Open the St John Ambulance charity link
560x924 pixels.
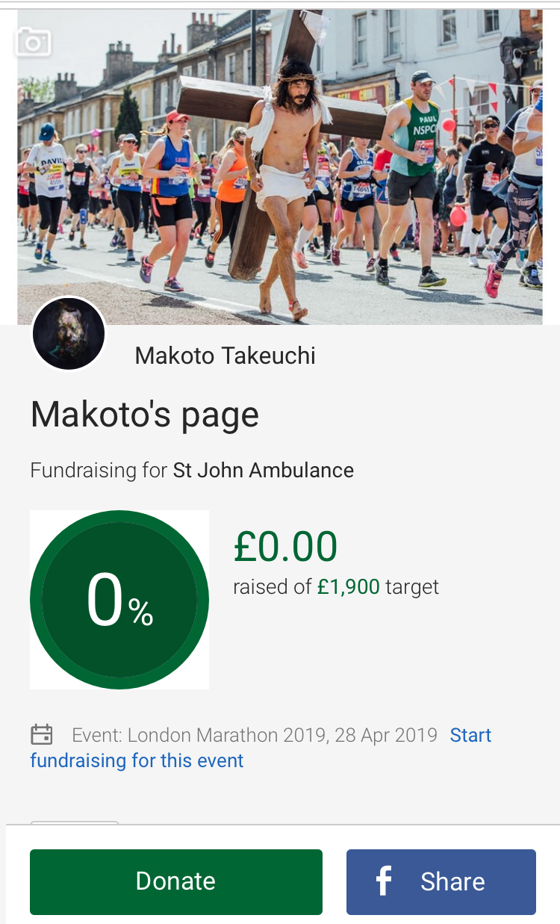[264, 471]
